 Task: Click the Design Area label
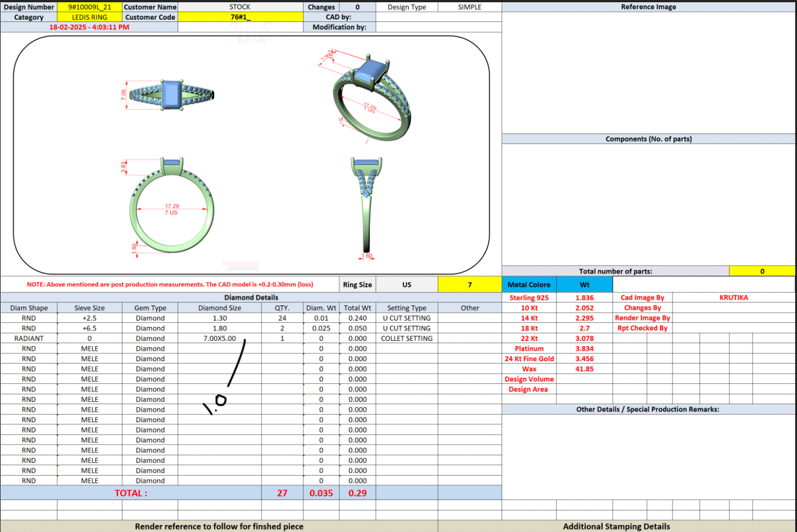pos(529,389)
